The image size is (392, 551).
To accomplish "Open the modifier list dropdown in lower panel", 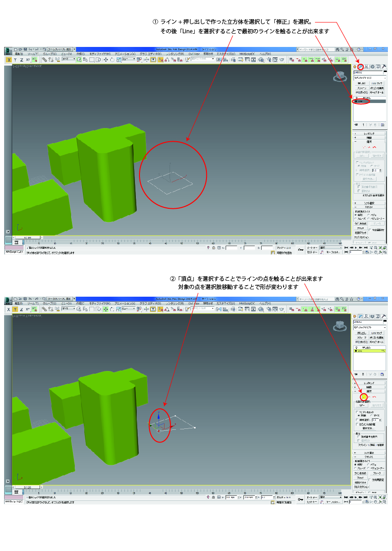I will click(370, 327).
